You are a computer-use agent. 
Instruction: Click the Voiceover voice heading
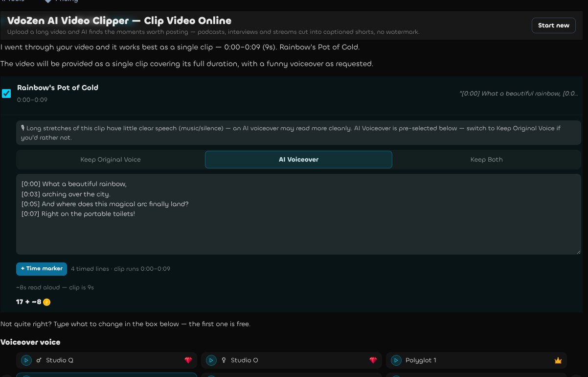(x=30, y=342)
